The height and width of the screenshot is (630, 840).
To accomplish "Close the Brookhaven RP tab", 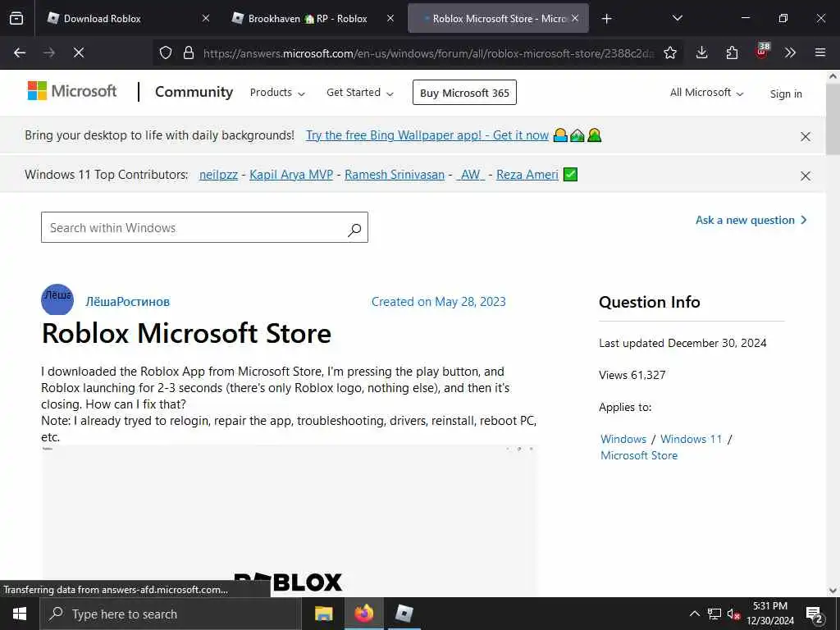I will [x=390, y=18].
